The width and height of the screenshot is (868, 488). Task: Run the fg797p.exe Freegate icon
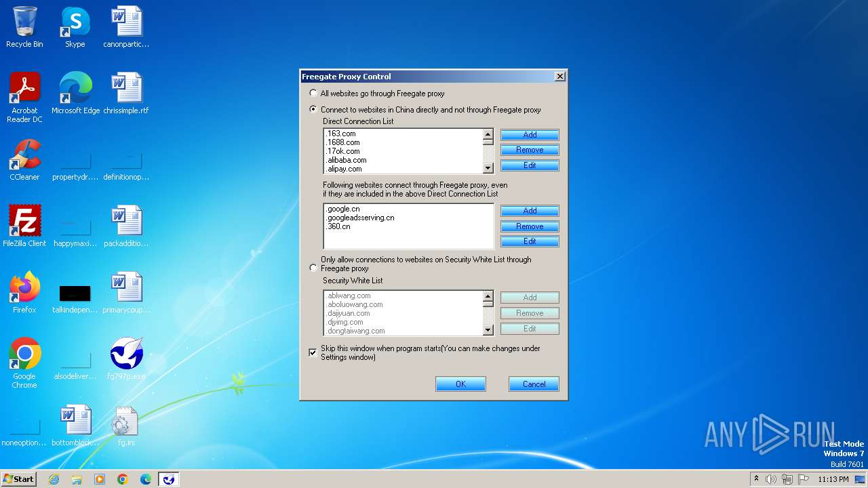[x=126, y=359]
